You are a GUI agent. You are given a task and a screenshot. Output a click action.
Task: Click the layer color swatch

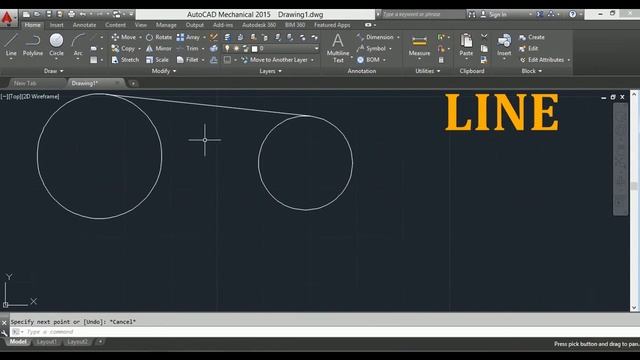tap(255, 49)
